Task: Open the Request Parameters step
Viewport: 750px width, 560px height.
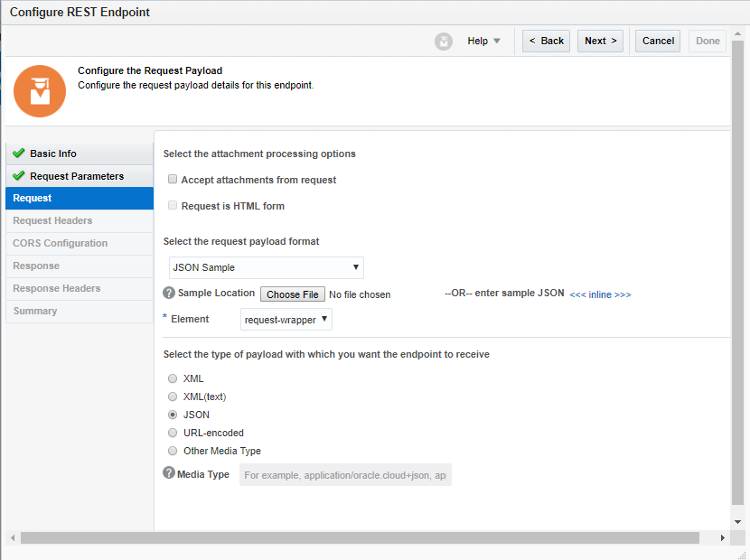Action: click(x=77, y=176)
